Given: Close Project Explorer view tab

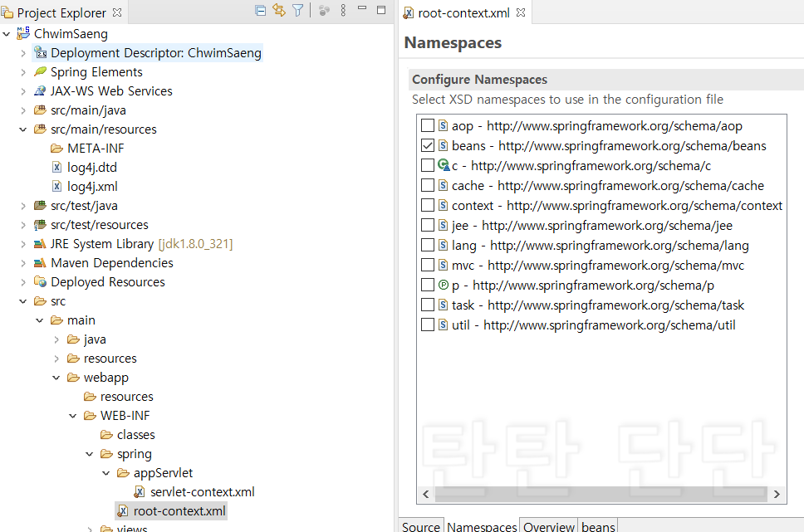Looking at the screenshot, I should click(117, 12).
